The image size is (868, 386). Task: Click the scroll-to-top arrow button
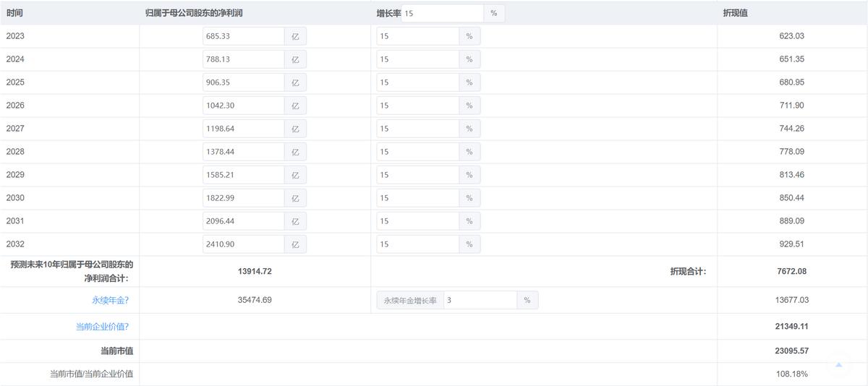pyautogui.click(x=839, y=366)
